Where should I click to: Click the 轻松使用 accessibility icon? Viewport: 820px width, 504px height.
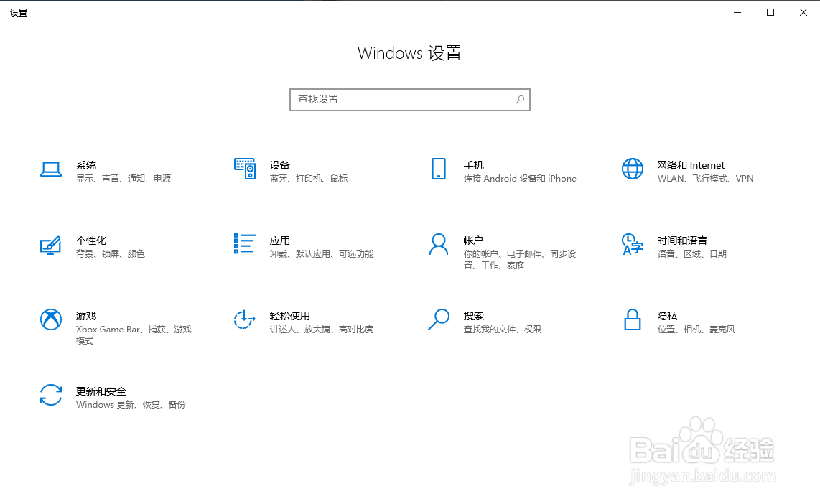tap(244, 319)
